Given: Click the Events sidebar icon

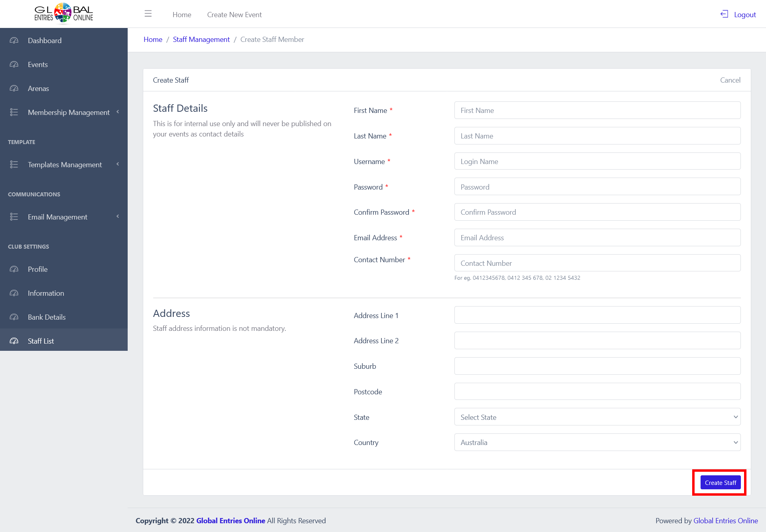Looking at the screenshot, I should click(x=14, y=64).
